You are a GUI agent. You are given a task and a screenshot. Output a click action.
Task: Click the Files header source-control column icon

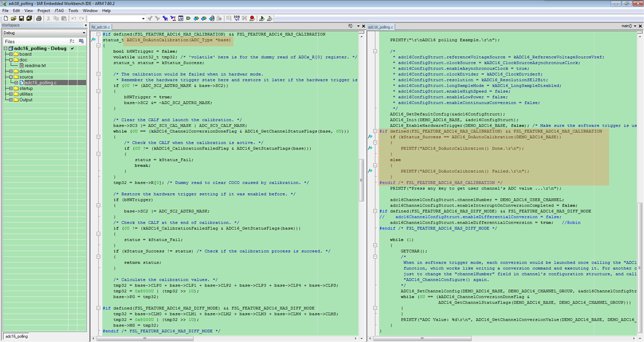[81, 41]
